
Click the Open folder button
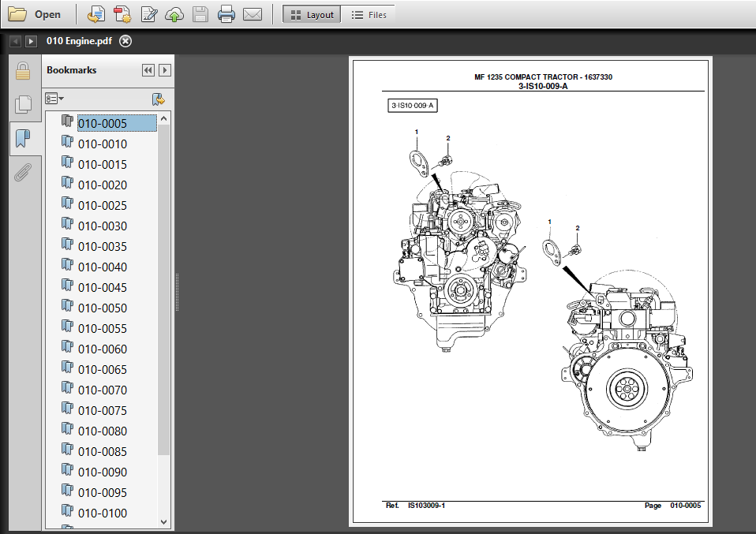pos(35,14)
